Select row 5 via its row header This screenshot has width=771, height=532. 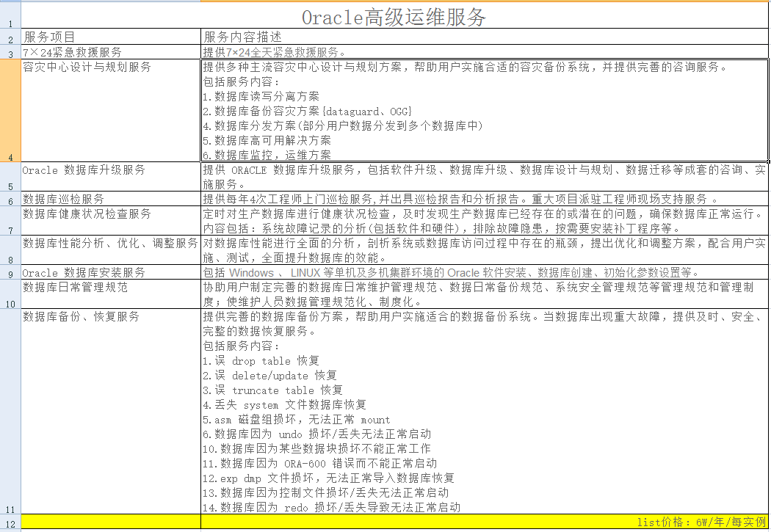(x=10, y=177)
